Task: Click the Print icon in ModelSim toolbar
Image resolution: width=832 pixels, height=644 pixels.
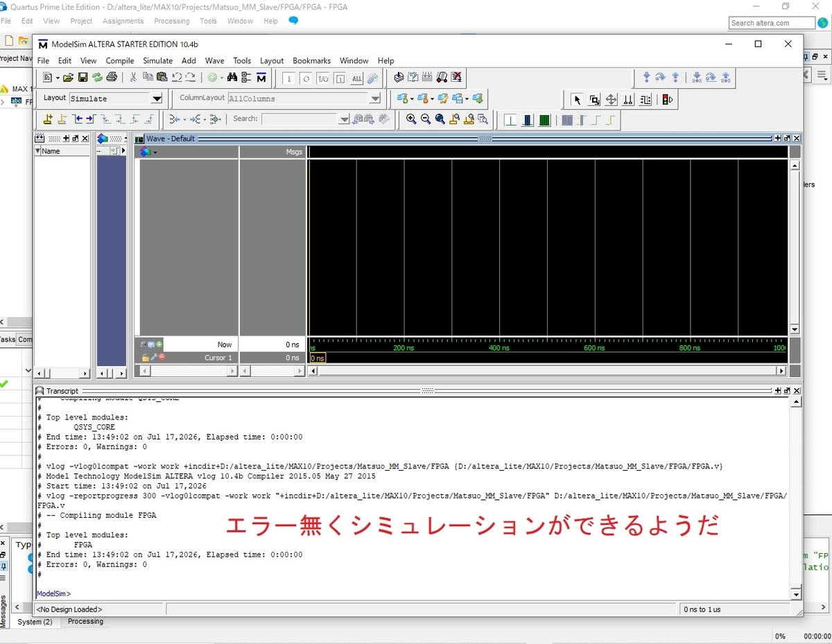Action: click(x=112, y=78)
